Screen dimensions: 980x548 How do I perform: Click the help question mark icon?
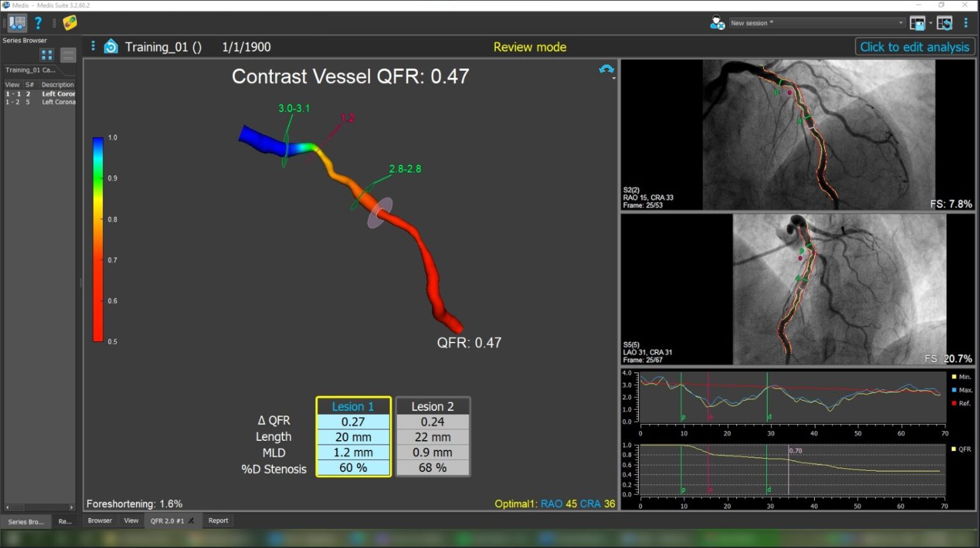38,23
